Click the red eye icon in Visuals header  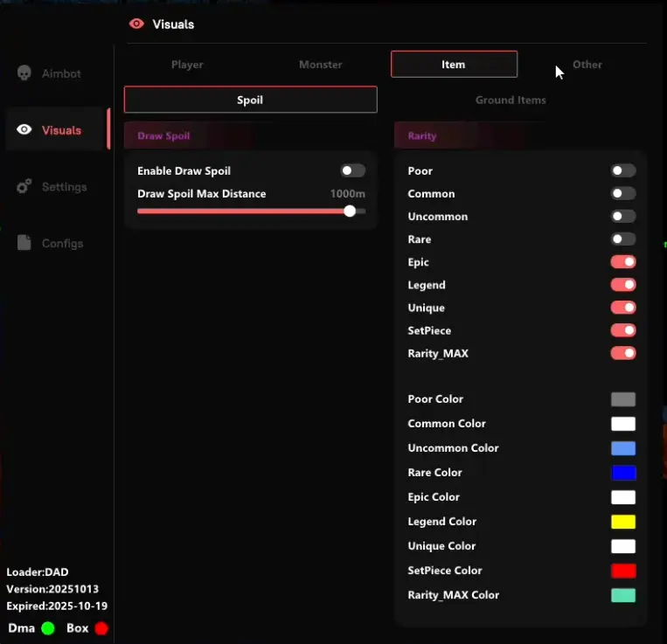coord(136,24)
